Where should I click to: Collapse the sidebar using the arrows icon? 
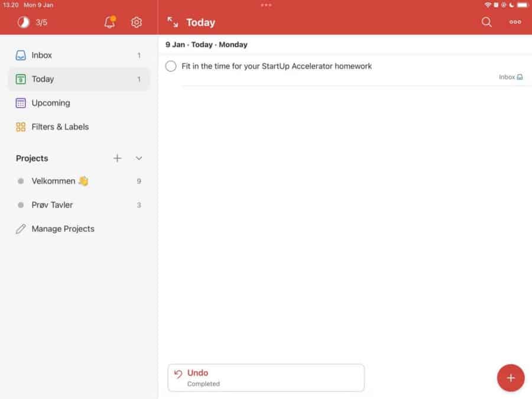(172, 22)
